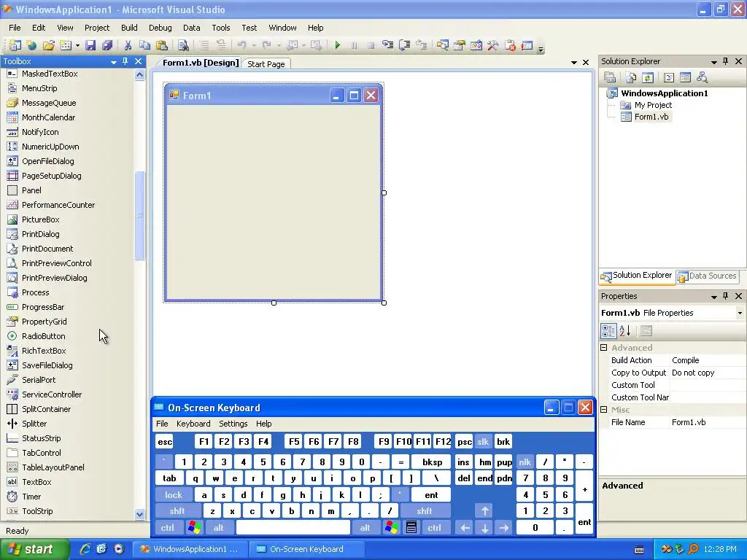The image size is (747, 560).
Task: Toggle left ctrl key on On-Screen Keyboard
Action: coord(167,528)
